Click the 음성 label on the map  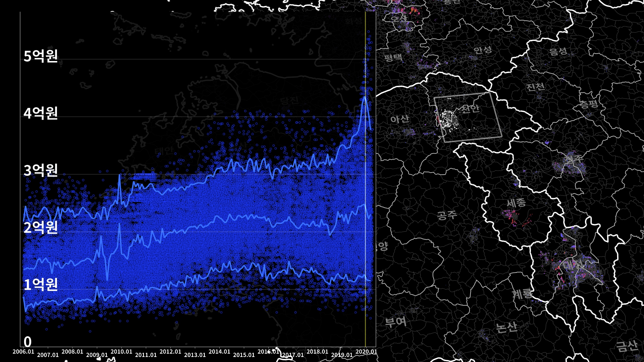[558, 51]
